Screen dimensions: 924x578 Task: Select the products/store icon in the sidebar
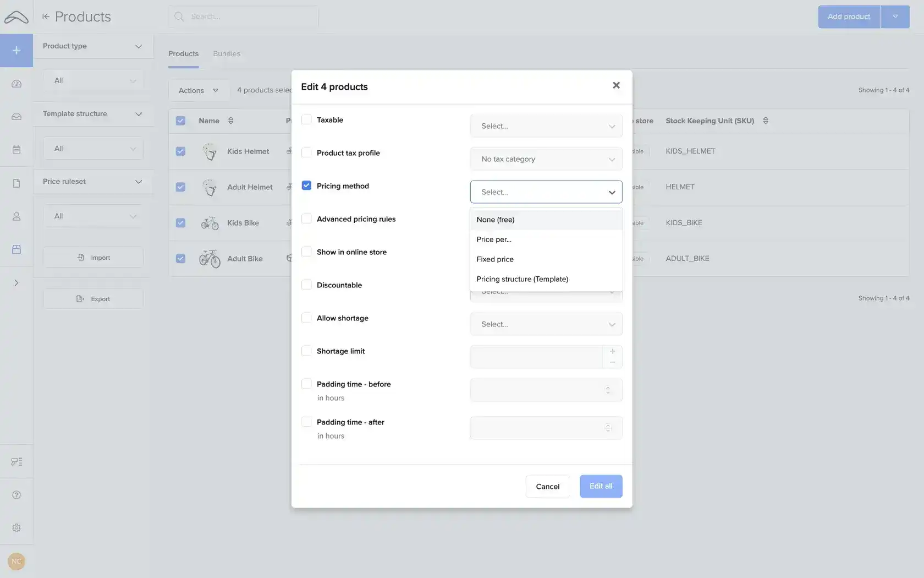[16, 249]
